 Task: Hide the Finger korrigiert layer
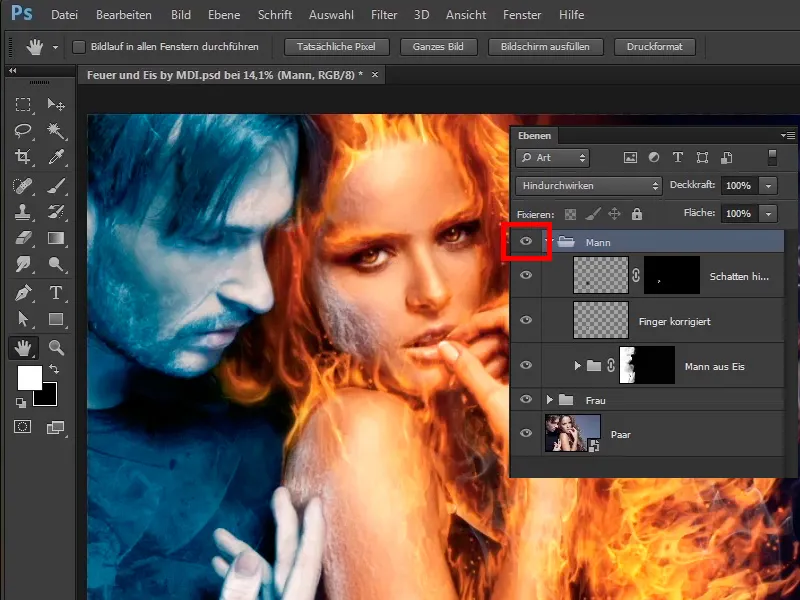(x=526, y=320)
